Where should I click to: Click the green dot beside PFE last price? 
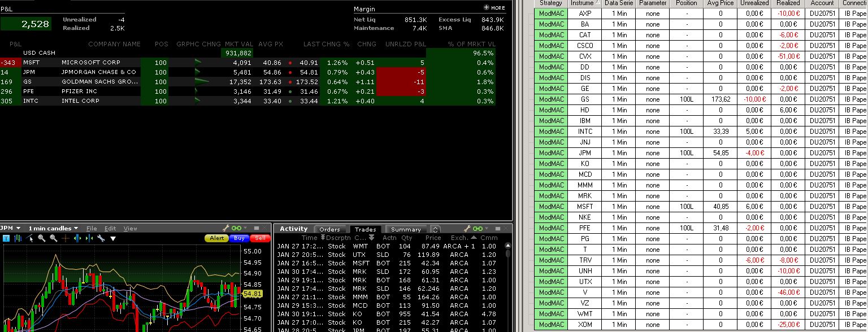(x=290, y=91)
